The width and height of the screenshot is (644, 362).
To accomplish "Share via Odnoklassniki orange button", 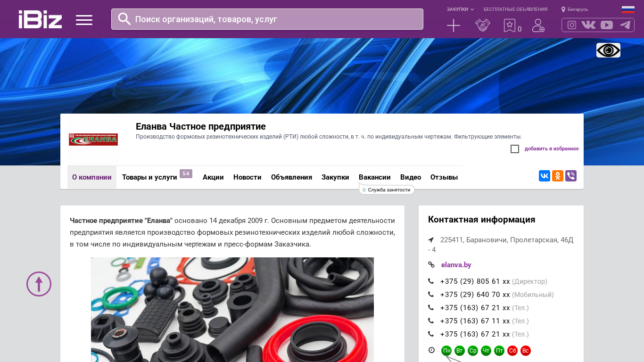I will point(558,176).
